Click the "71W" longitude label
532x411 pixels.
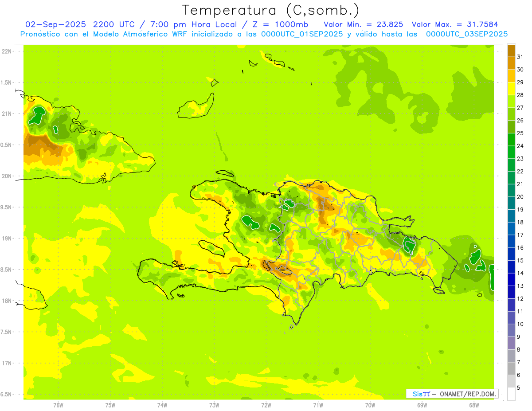click(x=318, y=405)
